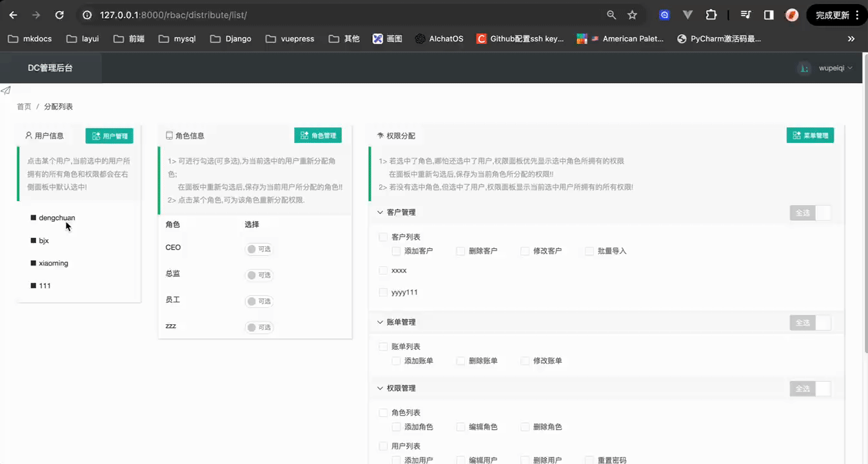Click the 用户管理 button

[110, 136]
